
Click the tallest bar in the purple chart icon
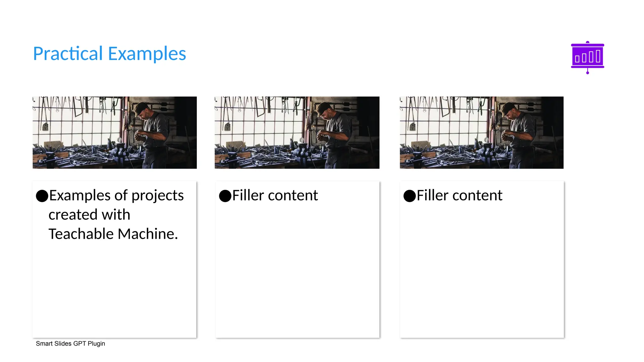click(598, 56)
